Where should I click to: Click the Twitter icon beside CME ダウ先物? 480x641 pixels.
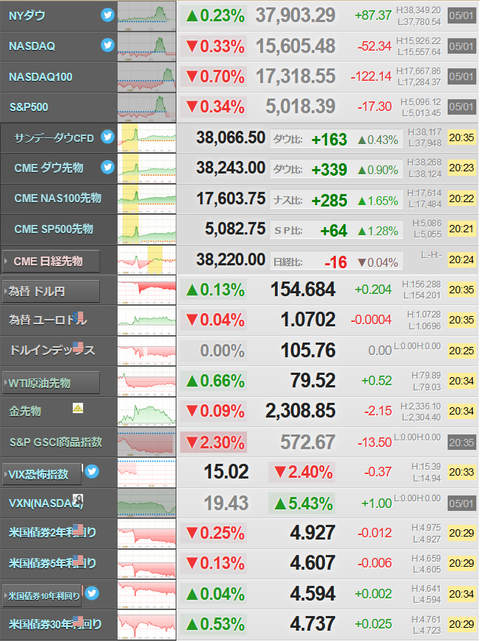[x=108, y=167]
